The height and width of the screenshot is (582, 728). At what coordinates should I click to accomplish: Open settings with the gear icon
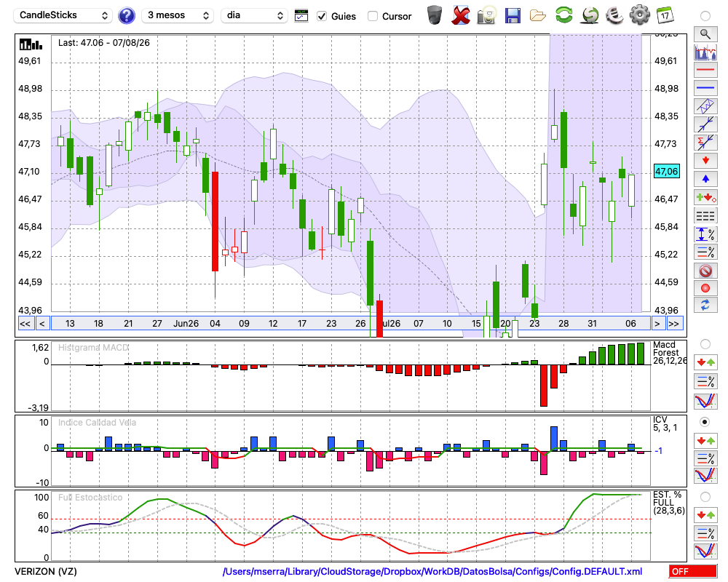[640, 15]
